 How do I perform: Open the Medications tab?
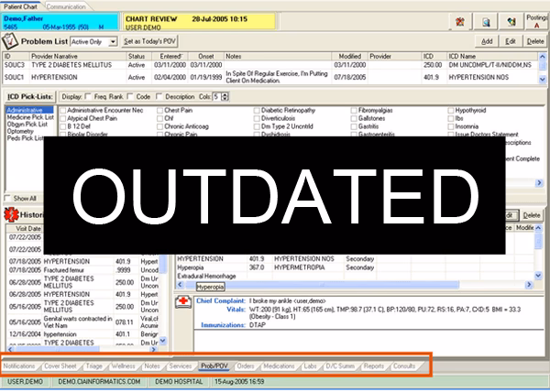(279, 366)
